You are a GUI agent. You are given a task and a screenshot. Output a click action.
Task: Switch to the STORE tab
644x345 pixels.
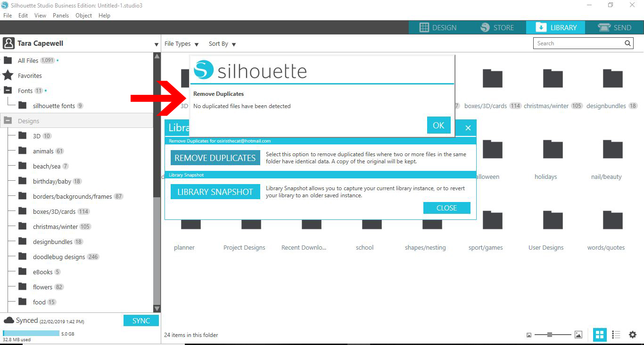click(x=497, y=27)
